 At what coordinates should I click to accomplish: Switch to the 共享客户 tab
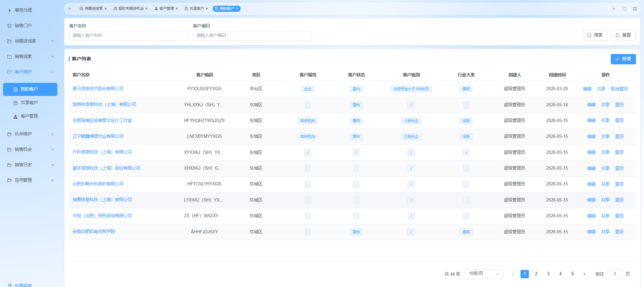[197, 9]
